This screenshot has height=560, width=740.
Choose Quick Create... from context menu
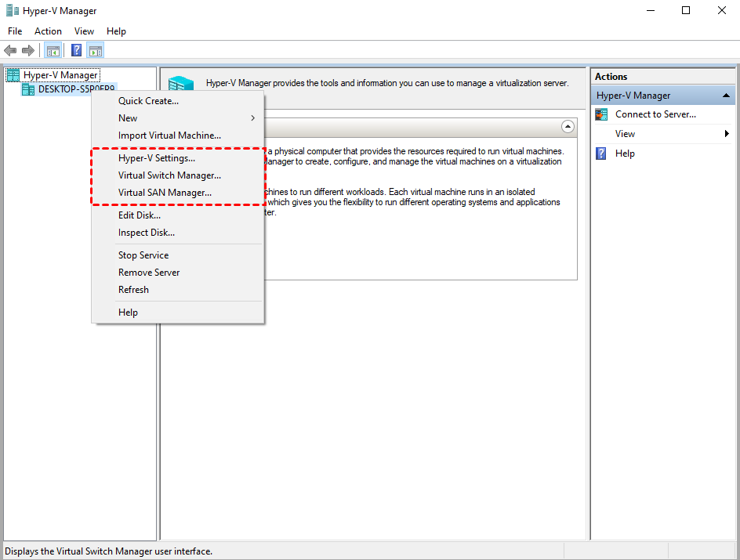178,101
